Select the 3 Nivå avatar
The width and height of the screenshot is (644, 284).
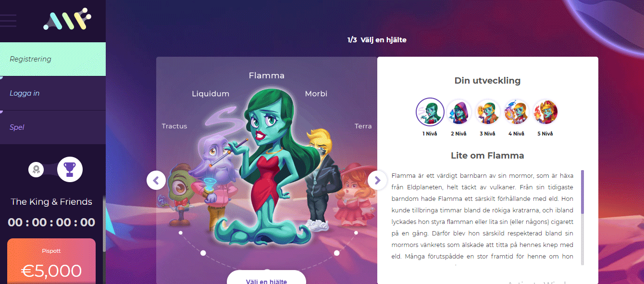pos(487,112)
